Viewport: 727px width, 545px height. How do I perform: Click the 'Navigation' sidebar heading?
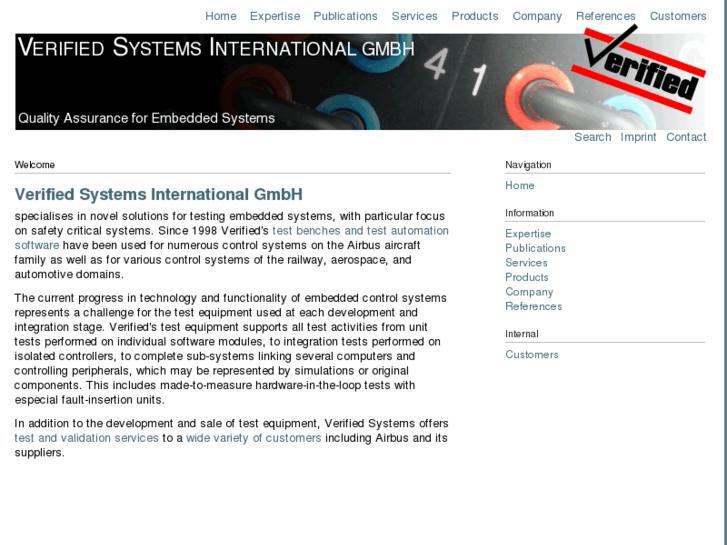click(528, 165)
